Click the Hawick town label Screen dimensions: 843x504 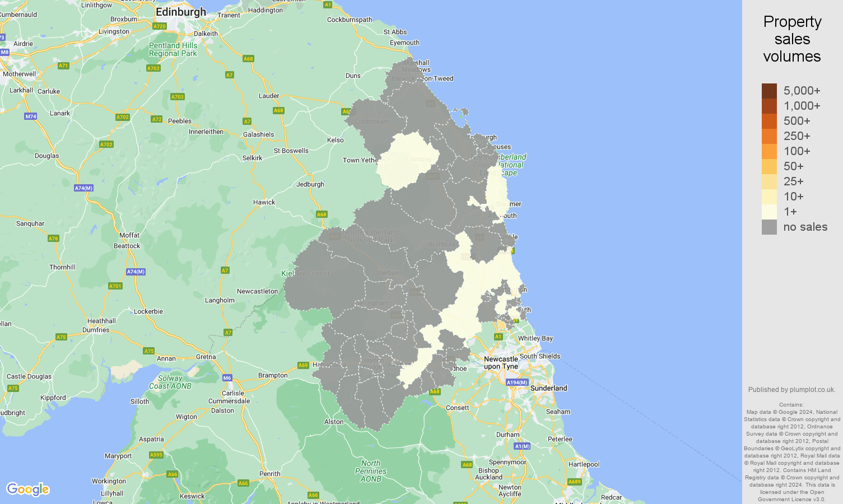click(264, 202)
